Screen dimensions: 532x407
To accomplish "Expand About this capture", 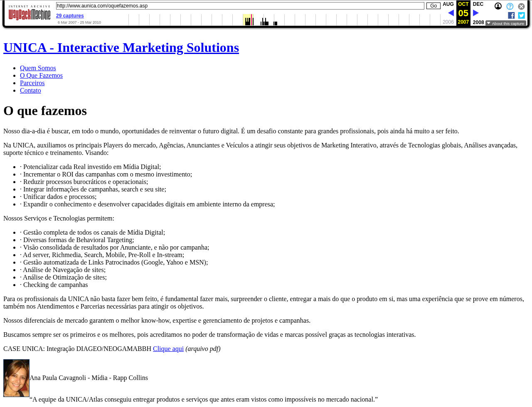I will pos(505,24).
